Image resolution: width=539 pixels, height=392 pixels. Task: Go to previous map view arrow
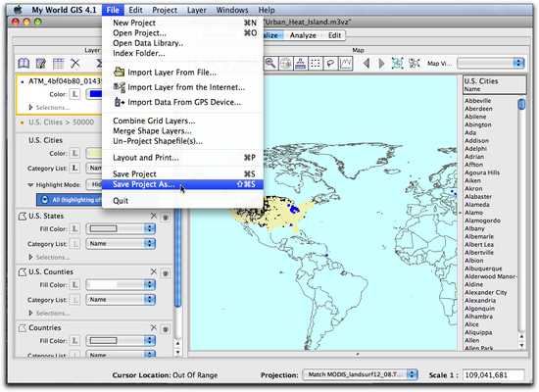tap(367, 64)
